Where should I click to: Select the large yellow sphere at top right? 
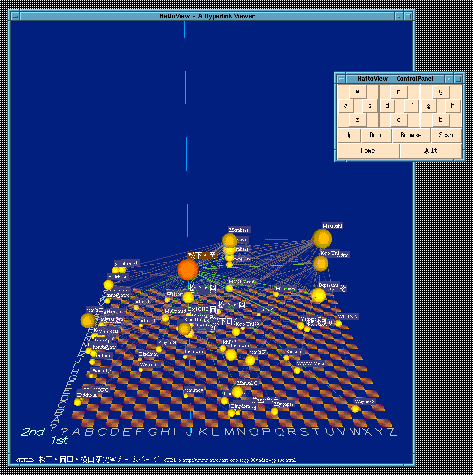point(322,239)
